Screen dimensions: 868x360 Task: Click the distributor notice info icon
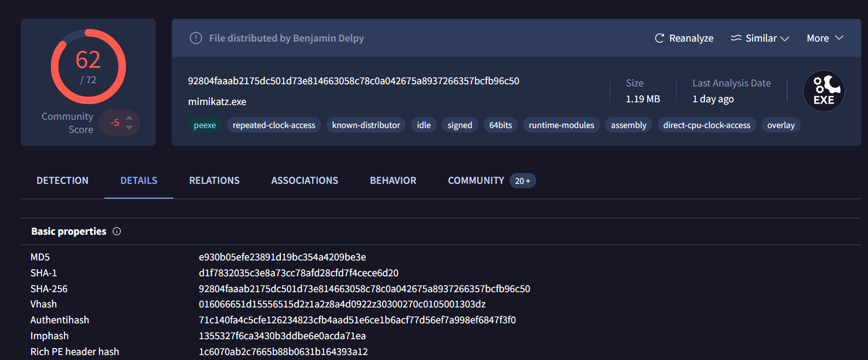tap(196, 38)
